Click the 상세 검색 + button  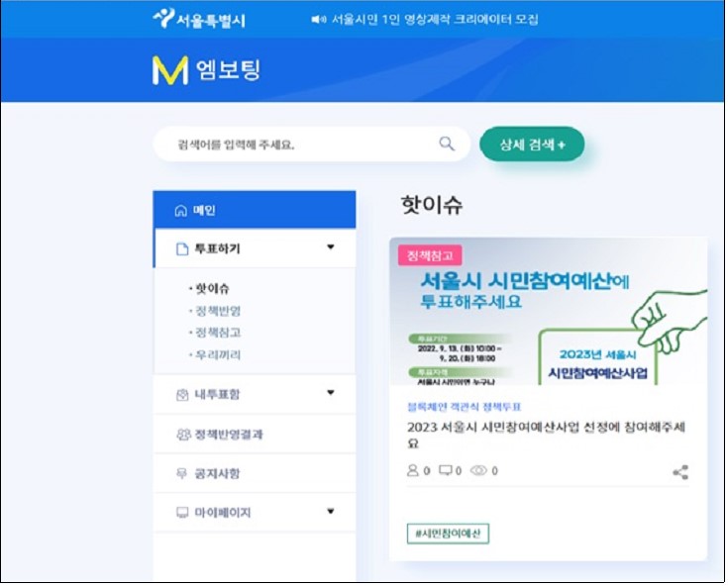pos(532,145)
